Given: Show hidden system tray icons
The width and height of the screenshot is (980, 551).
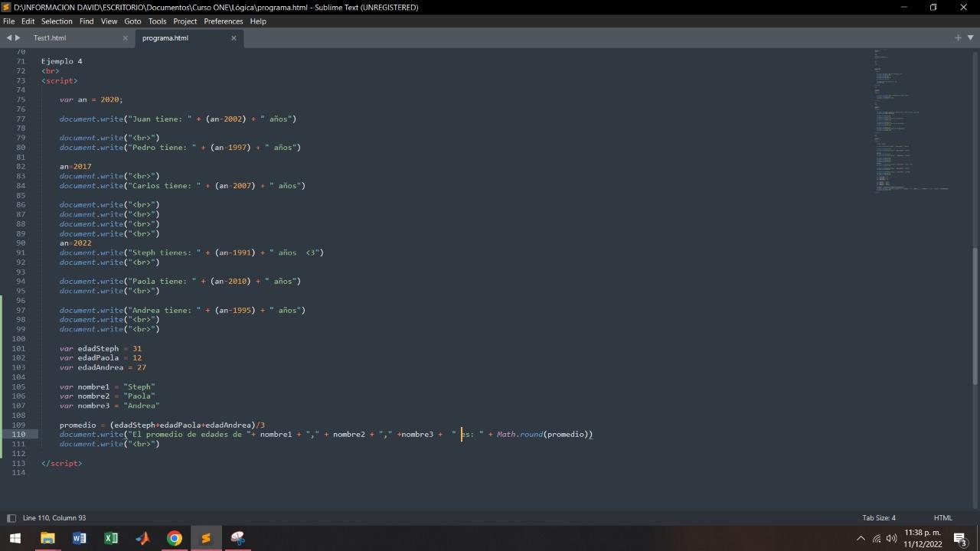Looking at the screenshot, I should pyautogui.click(x=861, y=538).
